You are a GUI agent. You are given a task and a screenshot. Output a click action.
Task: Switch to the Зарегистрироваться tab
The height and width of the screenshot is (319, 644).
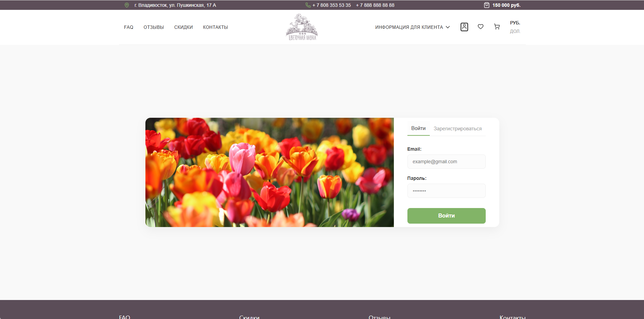[458, 129]
